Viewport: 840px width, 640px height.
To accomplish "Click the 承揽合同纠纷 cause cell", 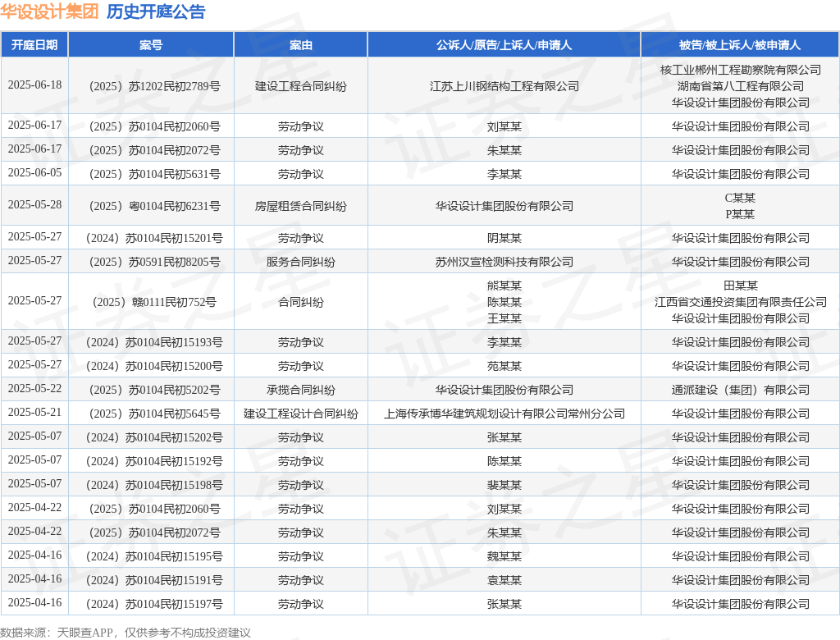I will click(300, 390).
